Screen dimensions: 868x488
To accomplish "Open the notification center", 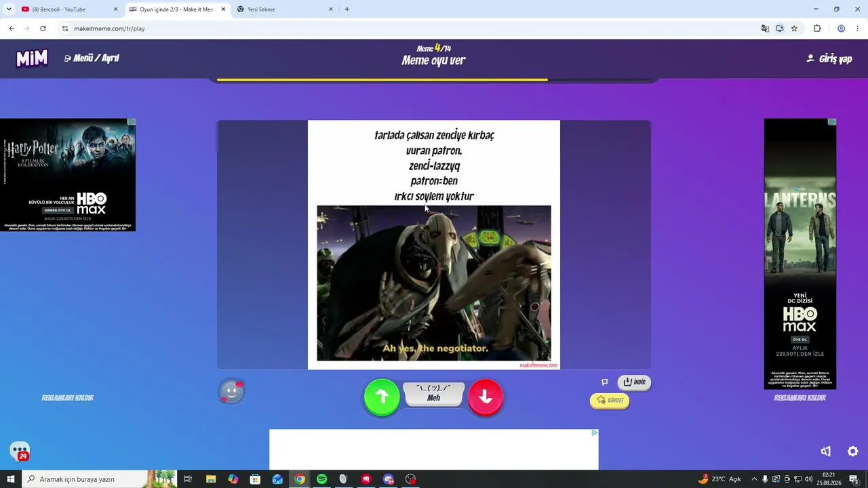I will click(854, 479).
